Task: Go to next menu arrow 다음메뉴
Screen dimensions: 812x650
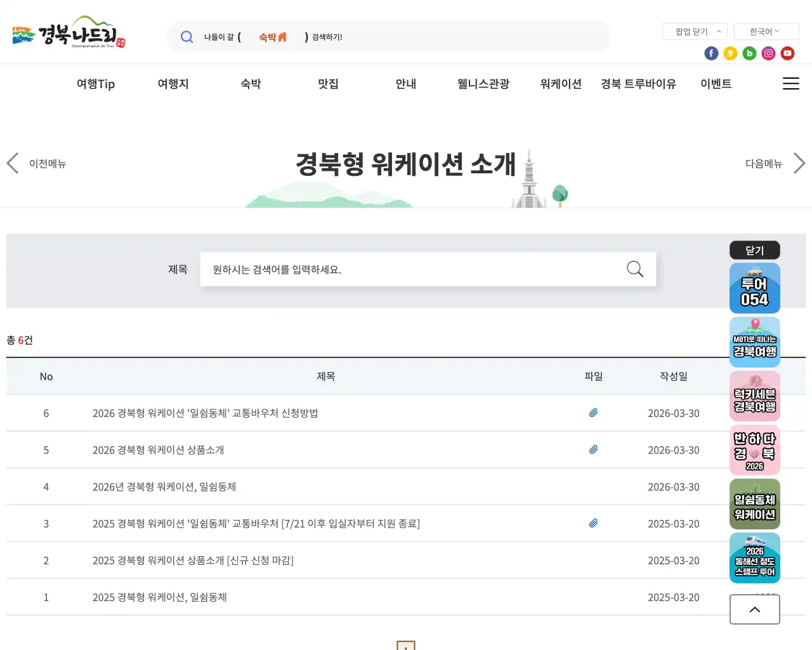Action: point(775,163)
